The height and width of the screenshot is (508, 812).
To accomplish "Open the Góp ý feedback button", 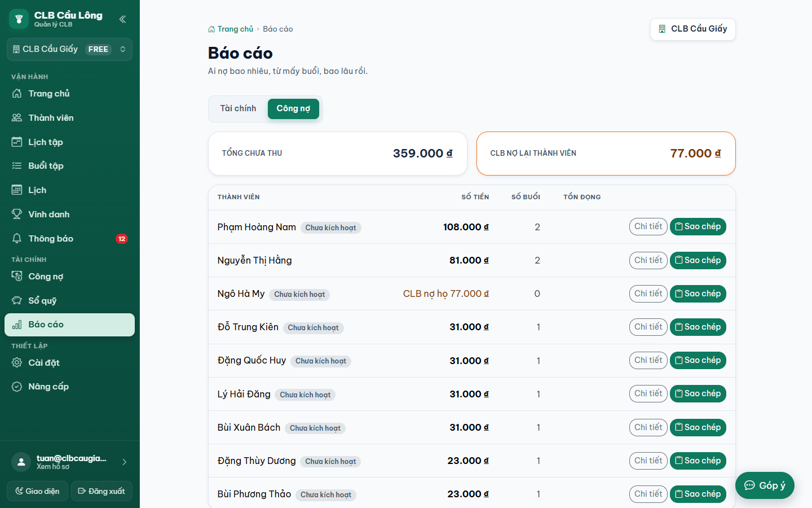I will click(x=765, y=485).
